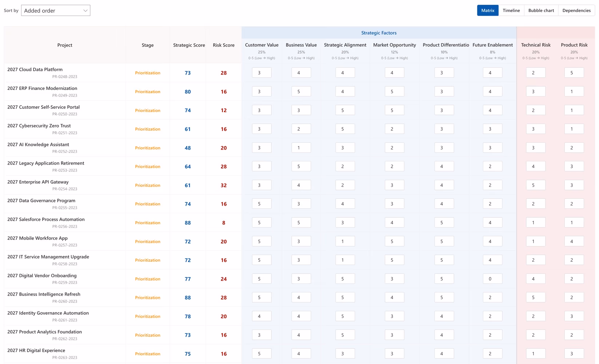599x364 pixels.
Task: Select the Customer Value column header
Action: click(x=262, y=45)
